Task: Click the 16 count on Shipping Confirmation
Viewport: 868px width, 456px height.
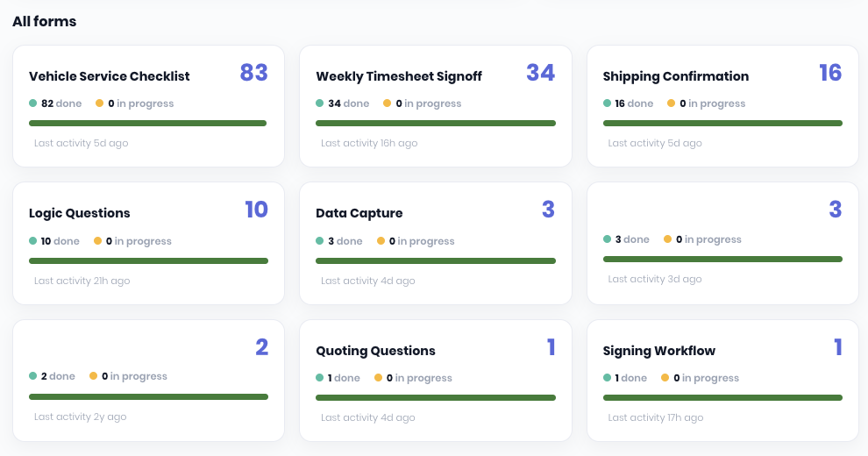Action: (830, 73)
